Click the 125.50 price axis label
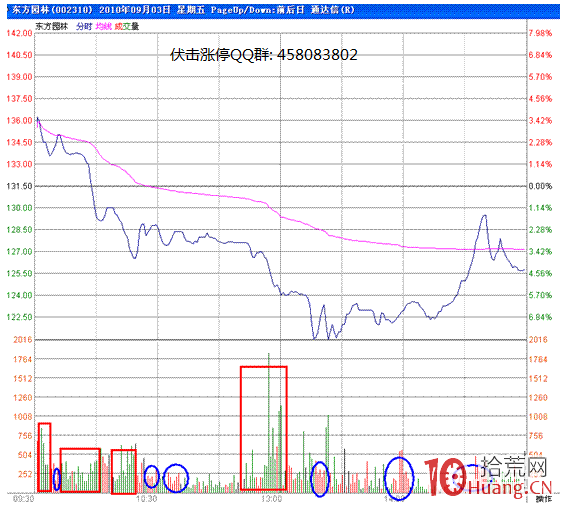The width and height of the screenshot is (566, 507). (19, 274)
